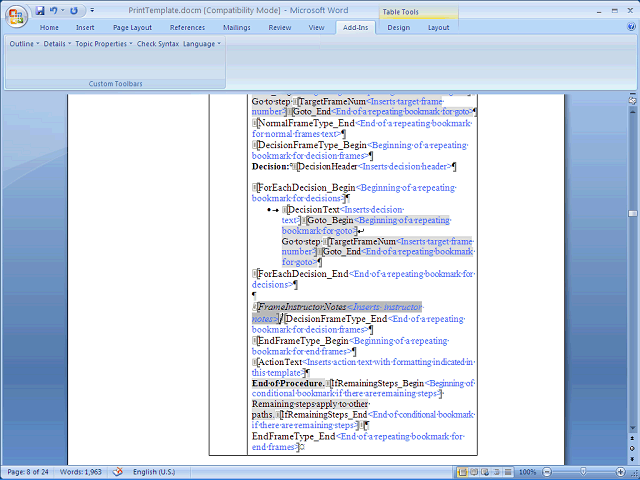The image size is (640, 480).
Task: Switch to Full Screen Reading view
Action: tap(474, 472)
